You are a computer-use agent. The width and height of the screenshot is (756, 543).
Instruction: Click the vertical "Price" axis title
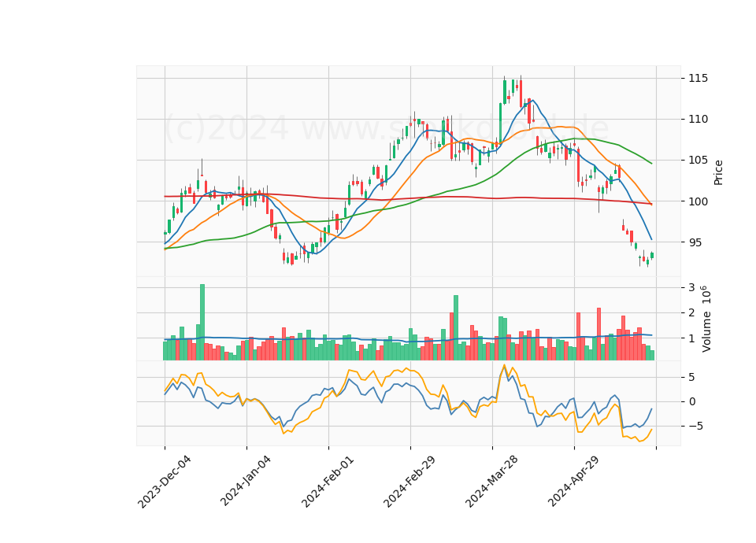click(x=718, y=172)
